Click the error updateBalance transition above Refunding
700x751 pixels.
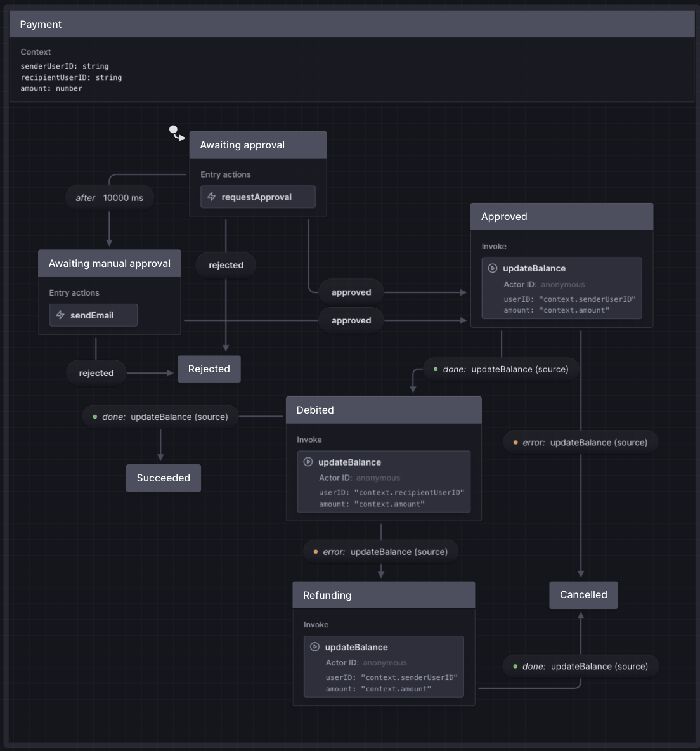tap(380, 551)
